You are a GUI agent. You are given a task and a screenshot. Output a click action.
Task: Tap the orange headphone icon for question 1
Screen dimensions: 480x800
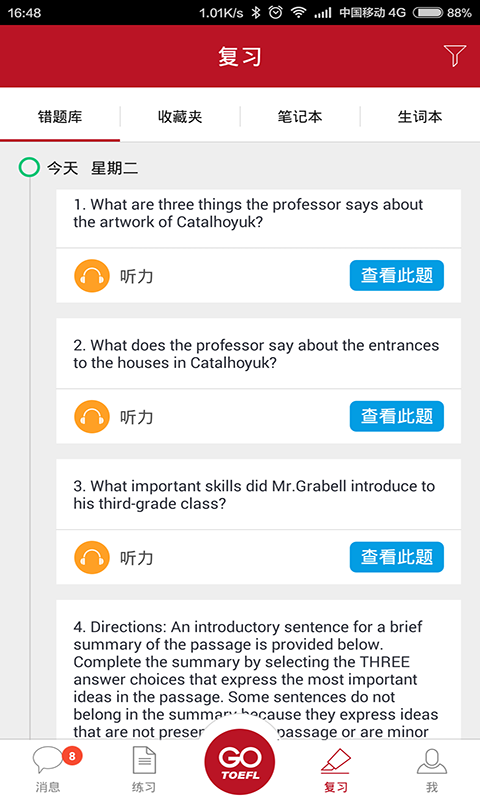tap(92, 276)
